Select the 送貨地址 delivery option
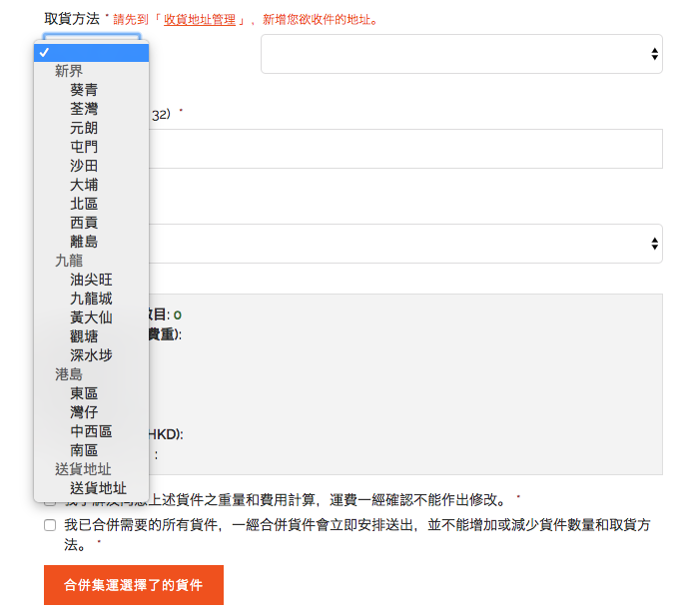 point(98,488)
